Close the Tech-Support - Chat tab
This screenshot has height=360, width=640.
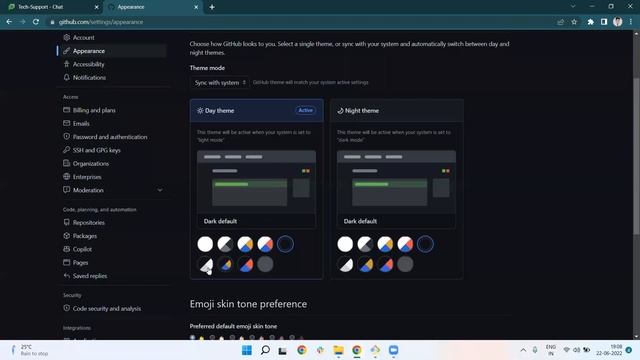[97, 7]
